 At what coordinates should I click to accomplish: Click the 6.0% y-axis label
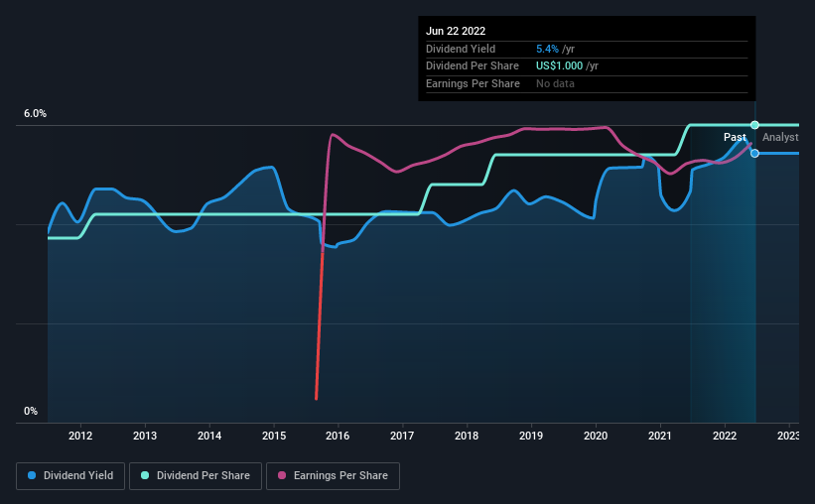click(x=35, y=114)
